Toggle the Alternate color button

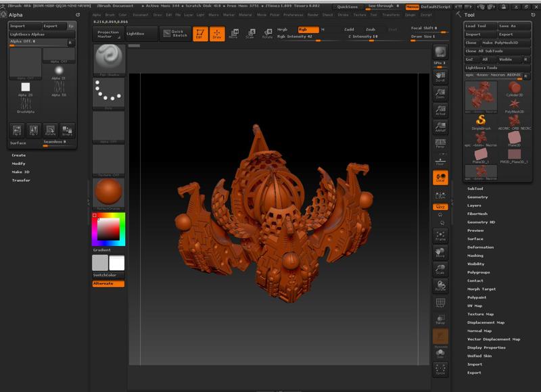(x=108, y=284)
